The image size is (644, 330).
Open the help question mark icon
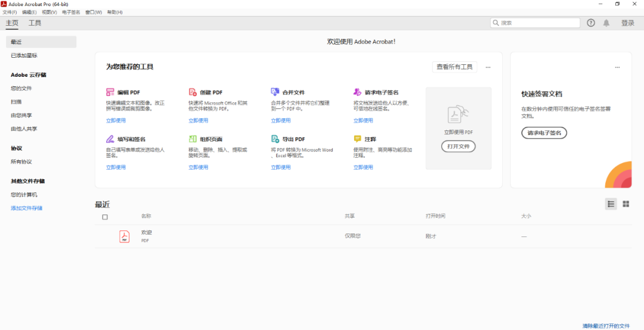click(591, 23)
